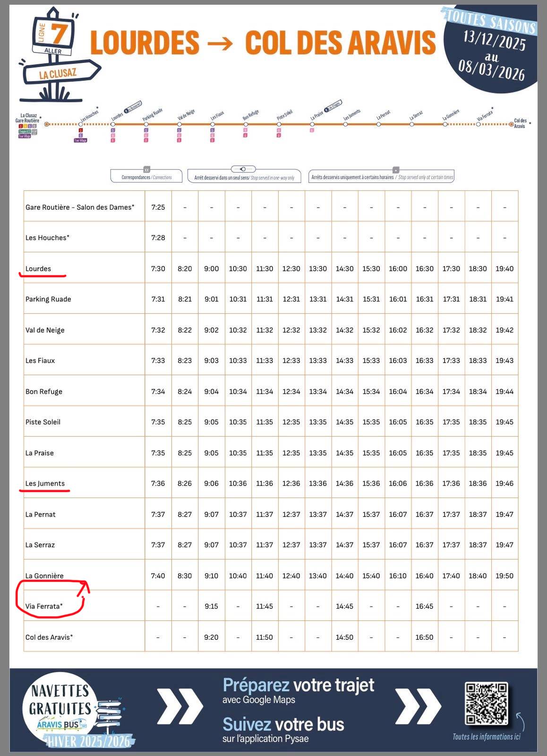The width and height of the screenshot is (547, 756).
Task: Click the 8:30 time in La Gonnière row
Action: pyautogui.click(x=185, y=576)
